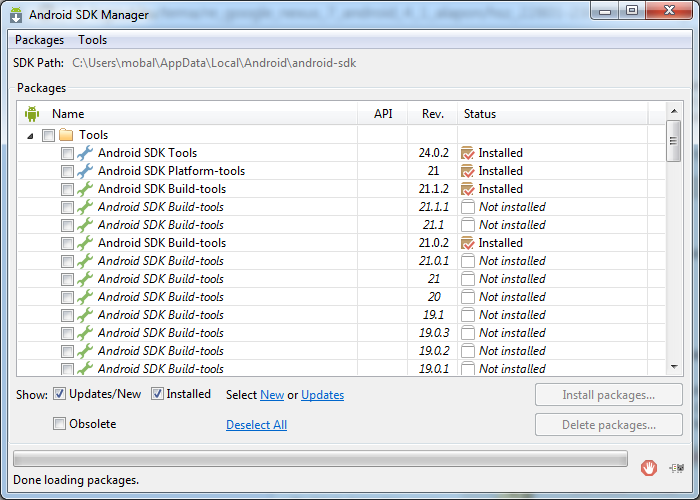This screenshot has height=500, width=700.
Task: Click wrench icon for Build-tools 21.1.1
Action: (x=85, y=207)
